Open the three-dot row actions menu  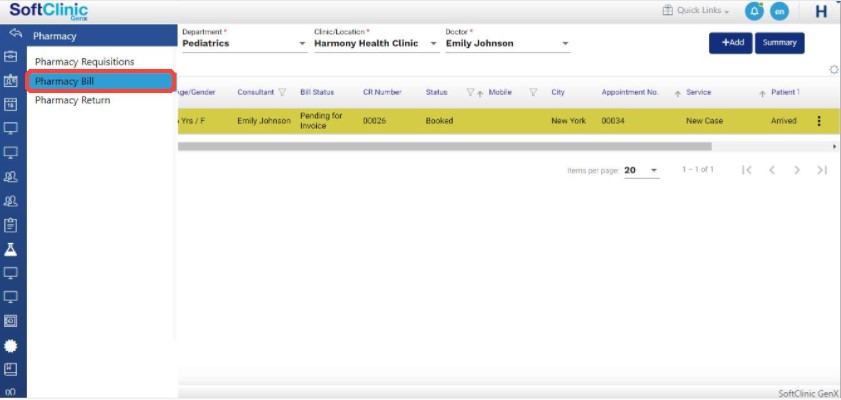(819, 121)
